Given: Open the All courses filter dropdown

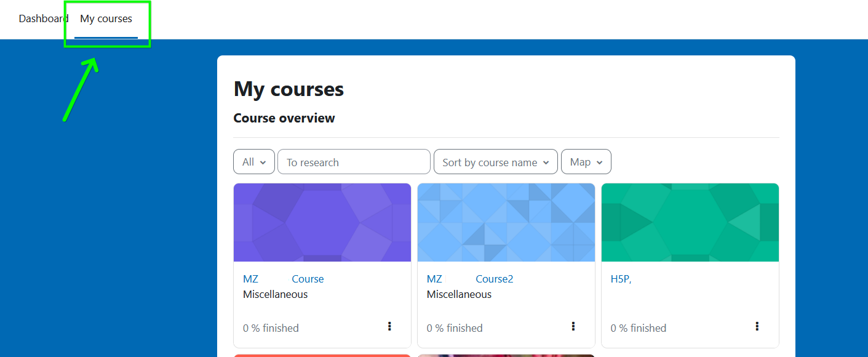Looking at the screenshot, I should point(254,162).
